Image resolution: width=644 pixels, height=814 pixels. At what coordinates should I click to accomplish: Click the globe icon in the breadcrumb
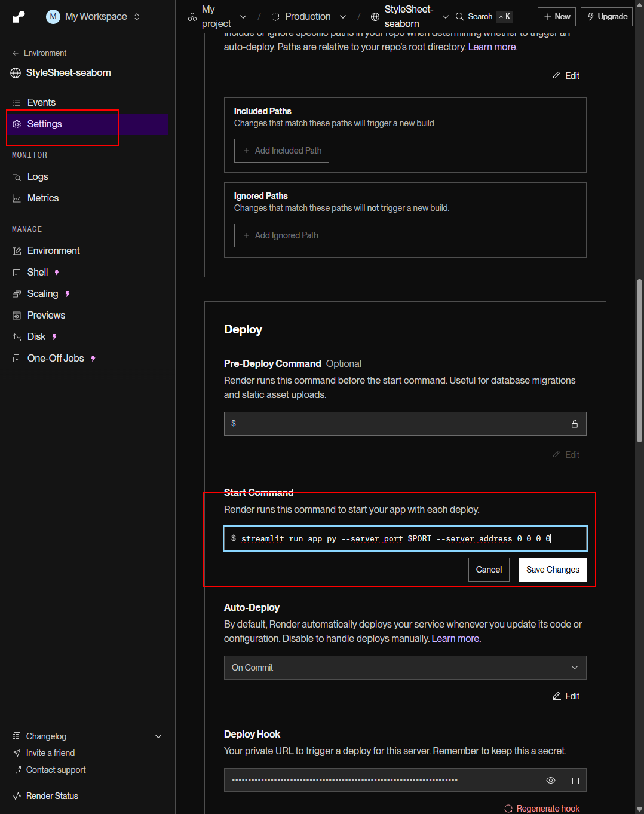click(x=375, y=17)
